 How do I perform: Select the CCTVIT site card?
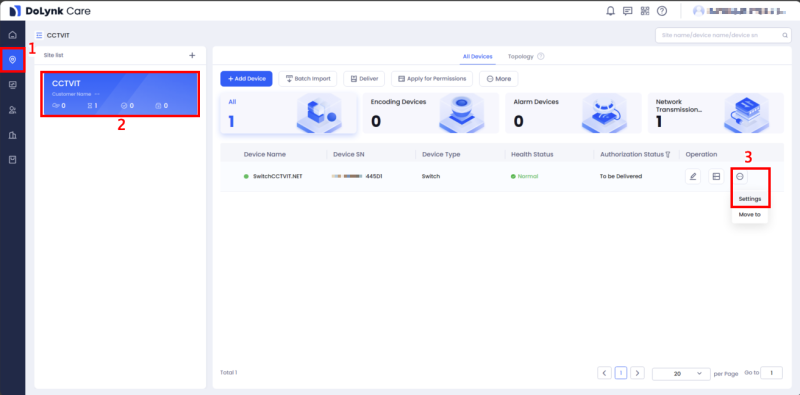coord(120,94)
